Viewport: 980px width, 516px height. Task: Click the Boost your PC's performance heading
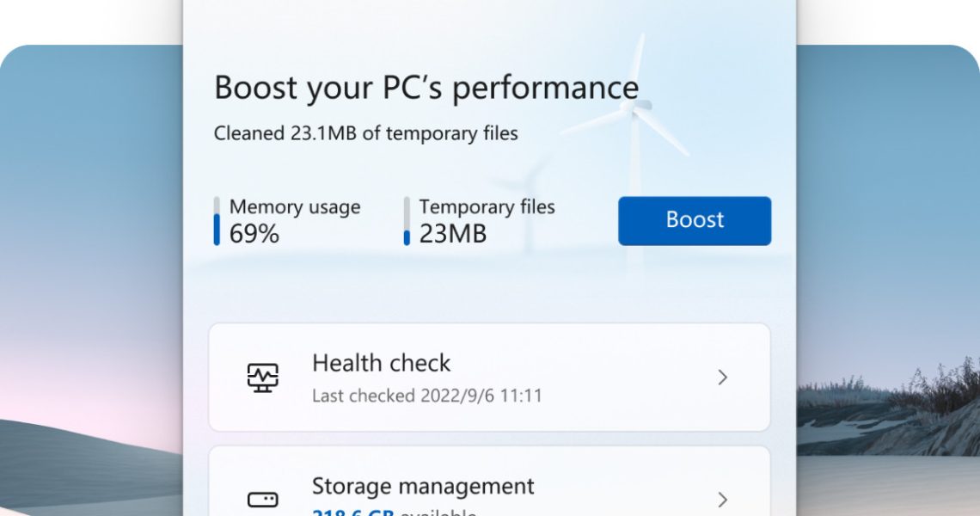click(426, 88)
